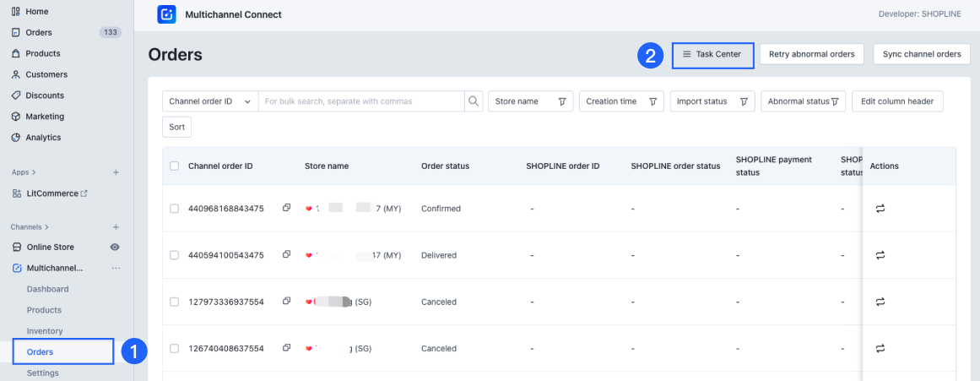Open the Import status filter
Image resolution: width=980 pixels, height=381 pixels.
pyautogui.click(x=712, y=101)
